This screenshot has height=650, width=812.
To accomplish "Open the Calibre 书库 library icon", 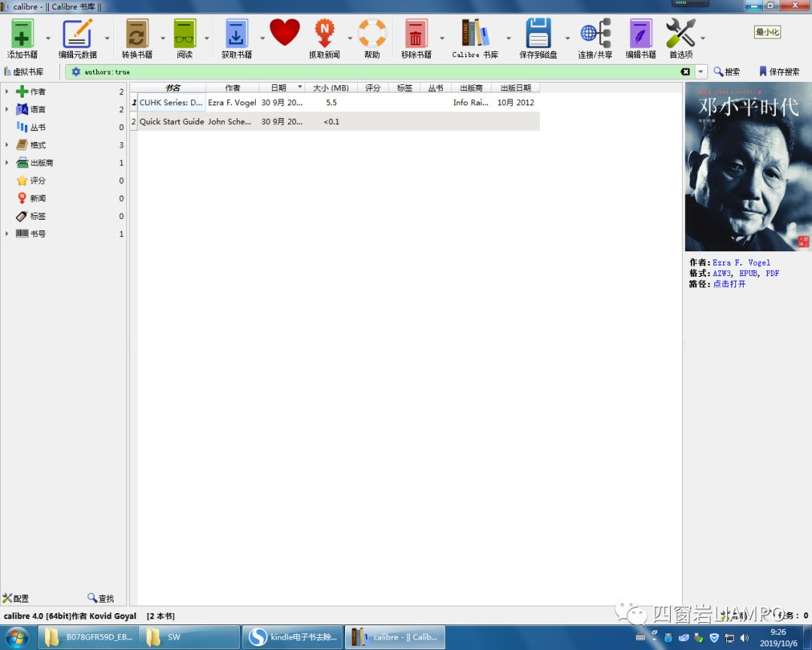I will pyautogui.click(x=475, y=34).
